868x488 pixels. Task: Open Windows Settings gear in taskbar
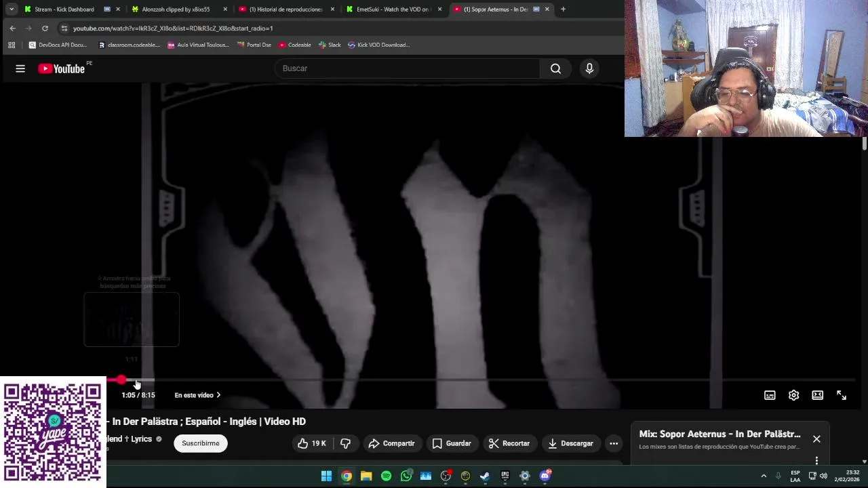[x=525, y=476]
